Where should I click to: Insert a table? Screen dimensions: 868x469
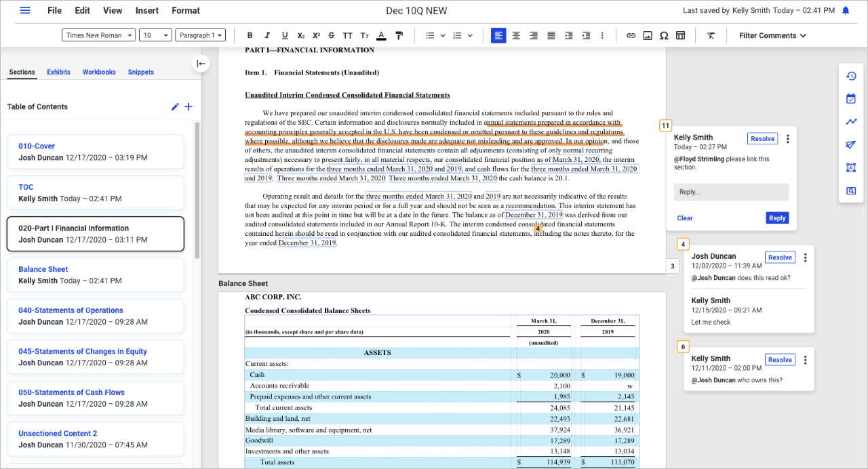pyautogui.click(x=681, y=35)
